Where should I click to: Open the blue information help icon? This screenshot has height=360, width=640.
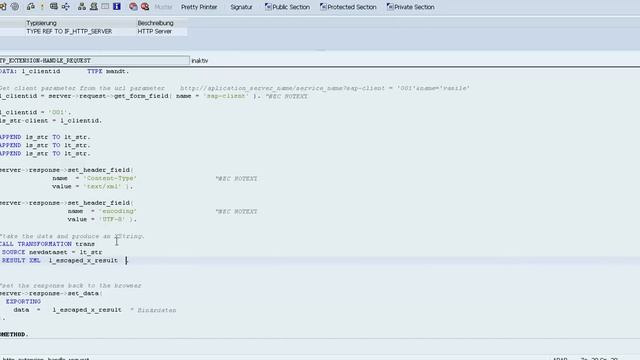coord(117,7)
